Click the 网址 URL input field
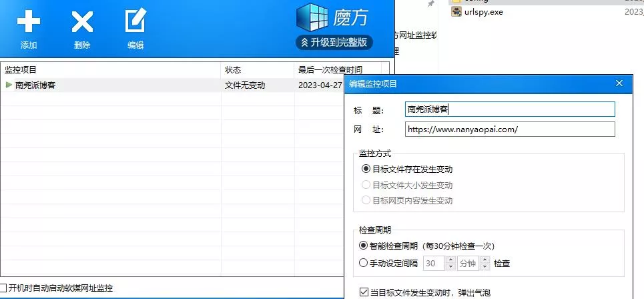Screen dimensions: 644x299 click(510, 129)
